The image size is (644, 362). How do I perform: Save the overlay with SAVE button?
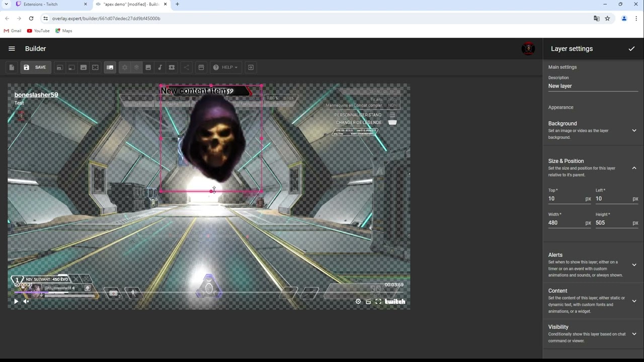pyautogui.click(x=35, y=67)
